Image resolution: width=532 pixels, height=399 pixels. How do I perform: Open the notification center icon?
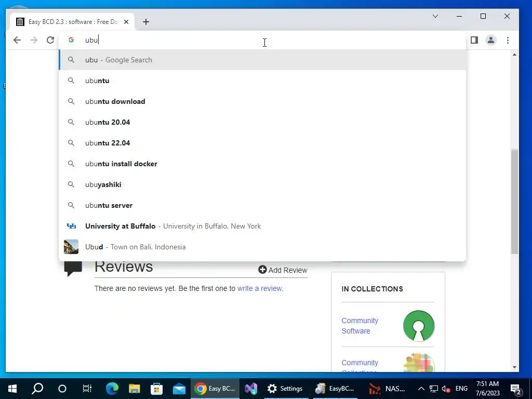pos(516,389)
